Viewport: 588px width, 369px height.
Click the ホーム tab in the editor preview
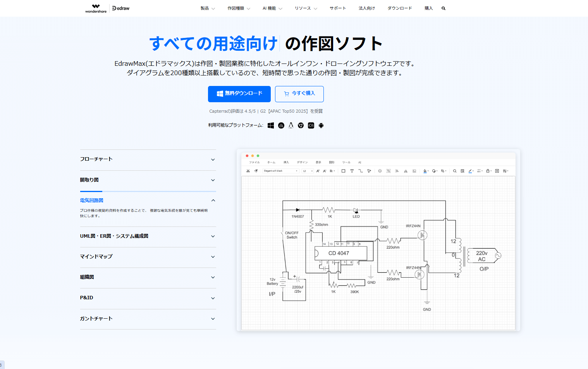[x=271, y=162]
